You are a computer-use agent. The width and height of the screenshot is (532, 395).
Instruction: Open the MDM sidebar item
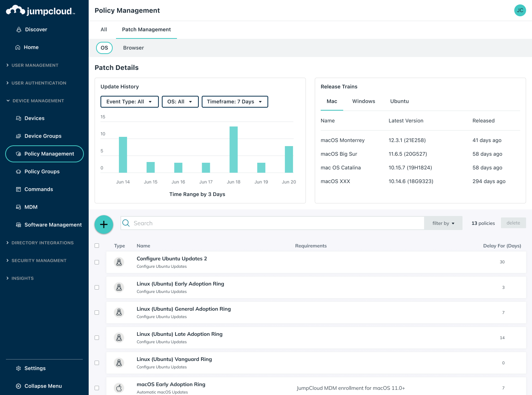pyautogui.click(x=31, y=207)
